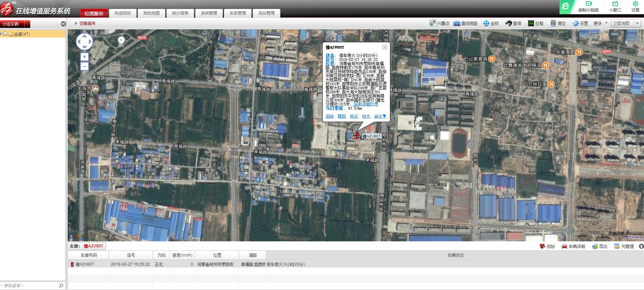
Task: Select the 拉框 box selection tool
Action: (531, 23)
